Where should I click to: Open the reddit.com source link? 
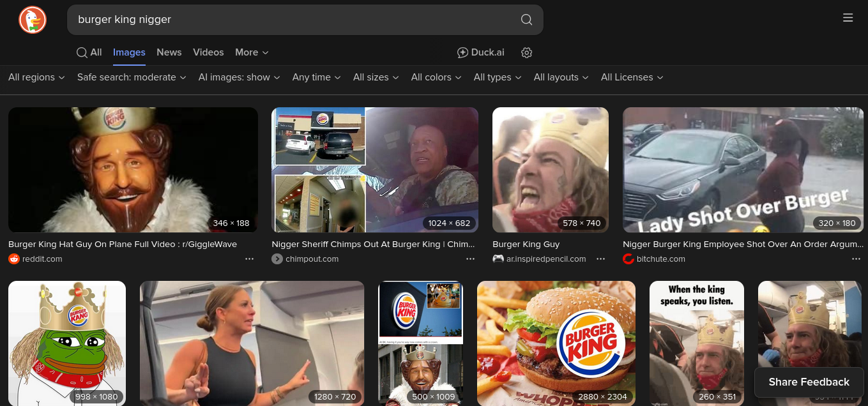(42, 259)
